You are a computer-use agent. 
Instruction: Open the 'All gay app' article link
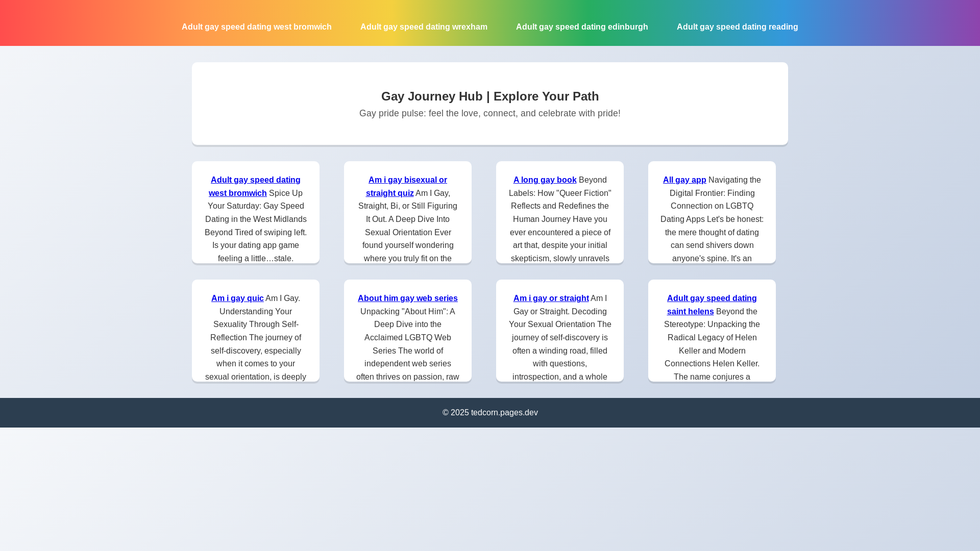pos(684,180)
